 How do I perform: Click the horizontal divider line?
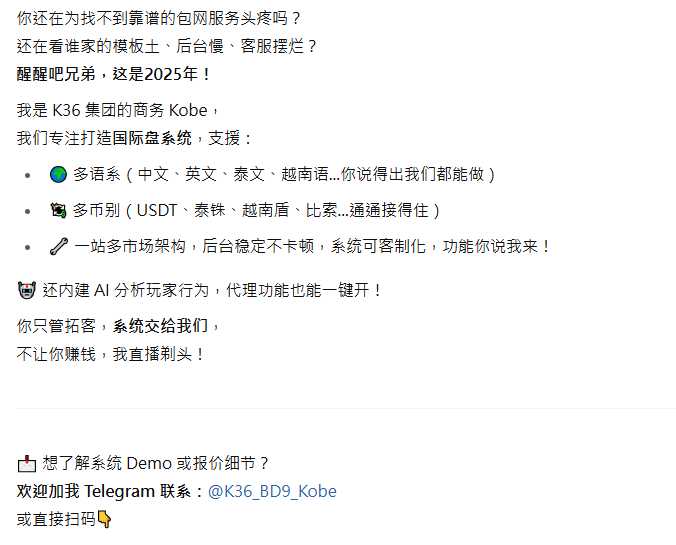346,408
